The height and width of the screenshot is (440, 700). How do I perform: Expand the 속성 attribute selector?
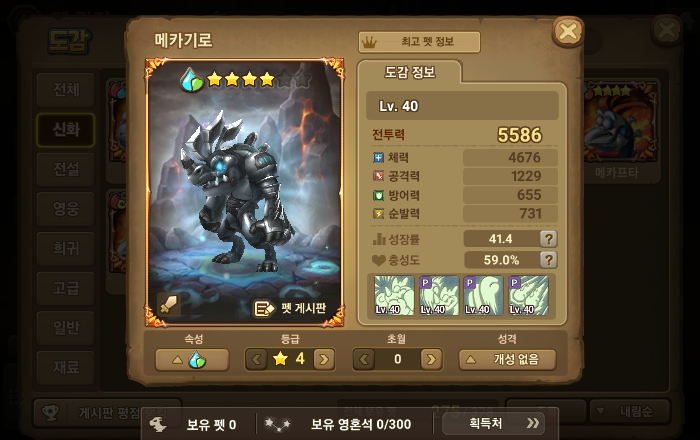[192, 359]
